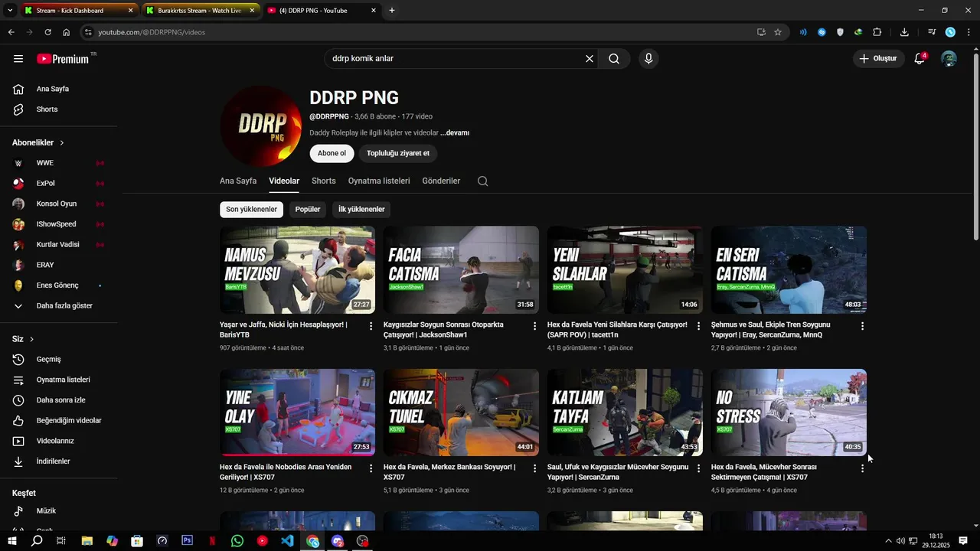Click the Oluştur create button
Viewport: 980px width, 551px height.
coord(877,59)
